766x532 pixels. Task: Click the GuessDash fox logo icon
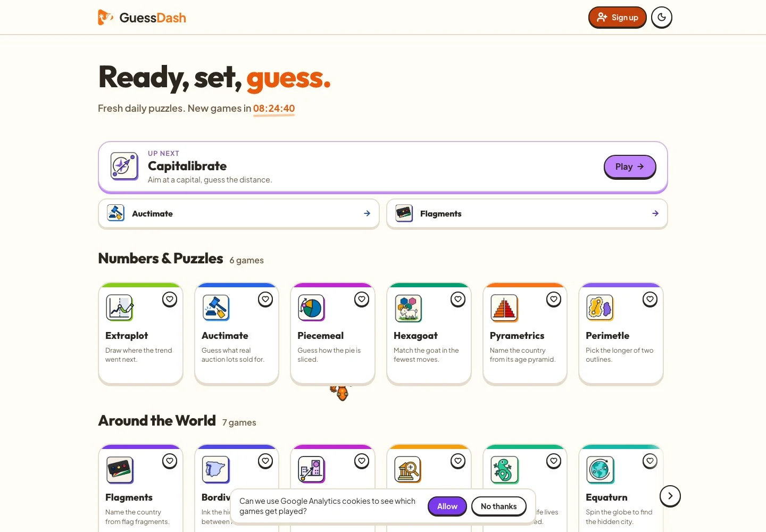tap(105, 18)
